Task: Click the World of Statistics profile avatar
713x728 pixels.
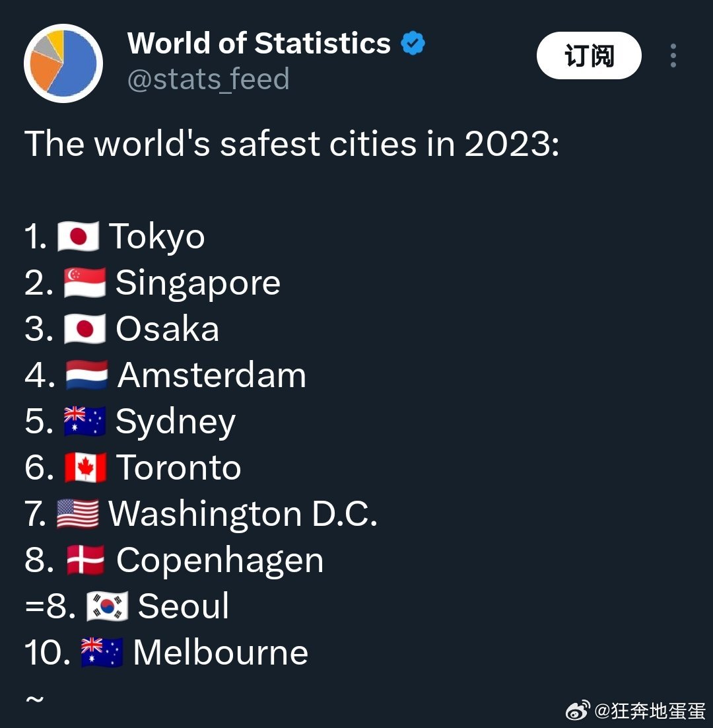Action: click(x=63, y=63)
